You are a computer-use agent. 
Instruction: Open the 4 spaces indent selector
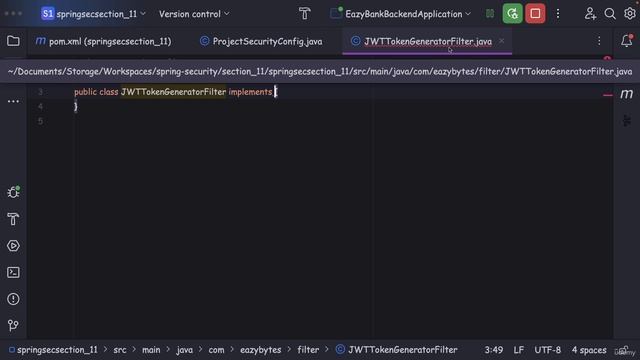pos(589,350)
